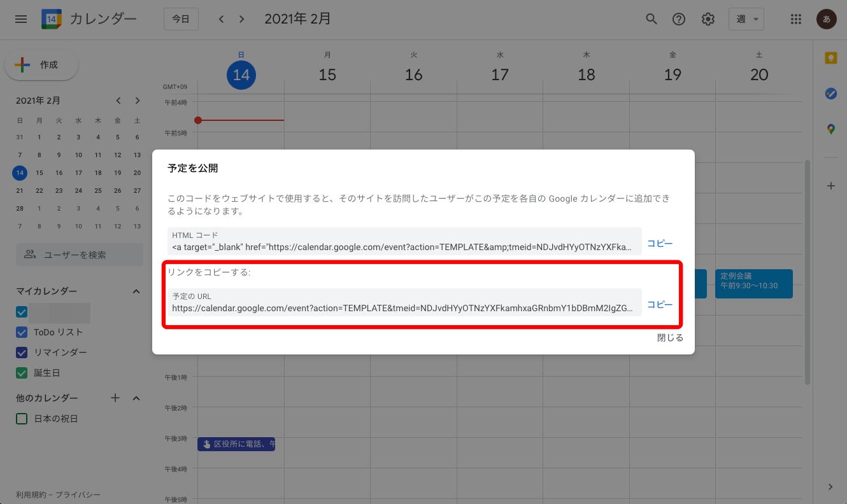Viewport: 847px width, 504px height.
Task: Toggle the リマインダー checkbox
Action: click(22, 353)
